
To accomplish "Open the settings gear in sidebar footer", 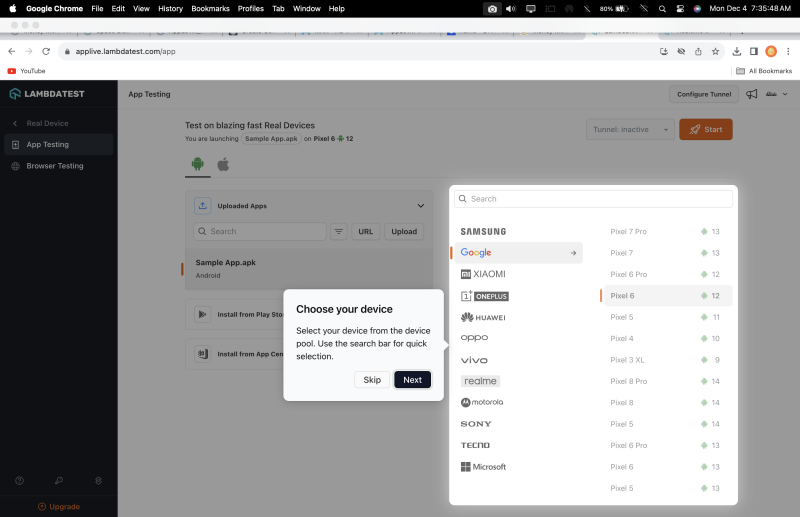I will (98, 481).
